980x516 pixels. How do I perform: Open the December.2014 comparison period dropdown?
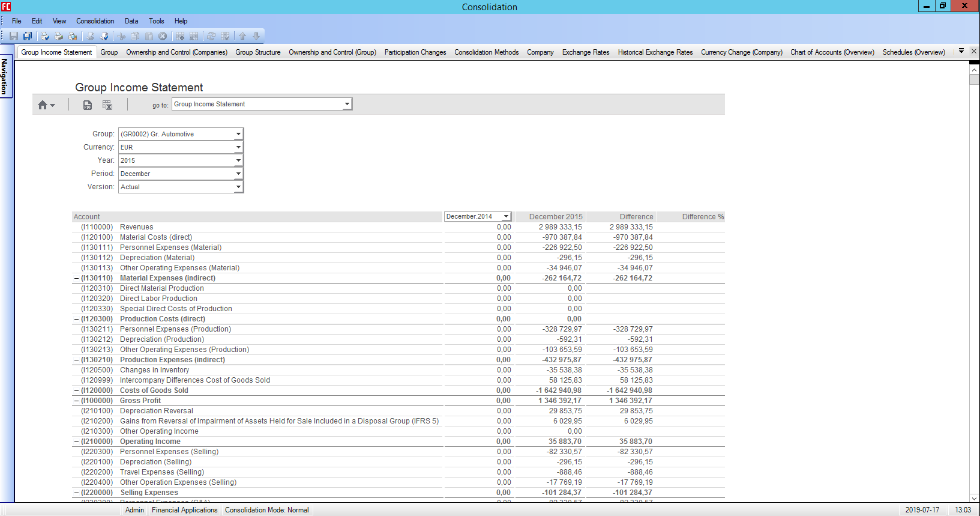pos(506,217)
